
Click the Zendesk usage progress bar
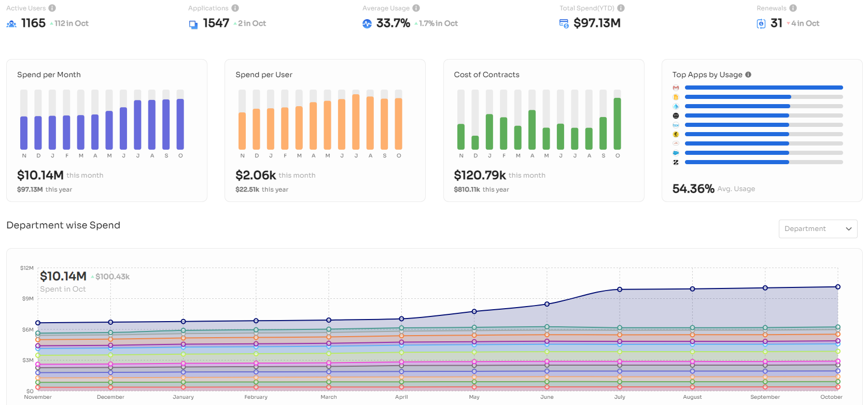pos(764,162)
